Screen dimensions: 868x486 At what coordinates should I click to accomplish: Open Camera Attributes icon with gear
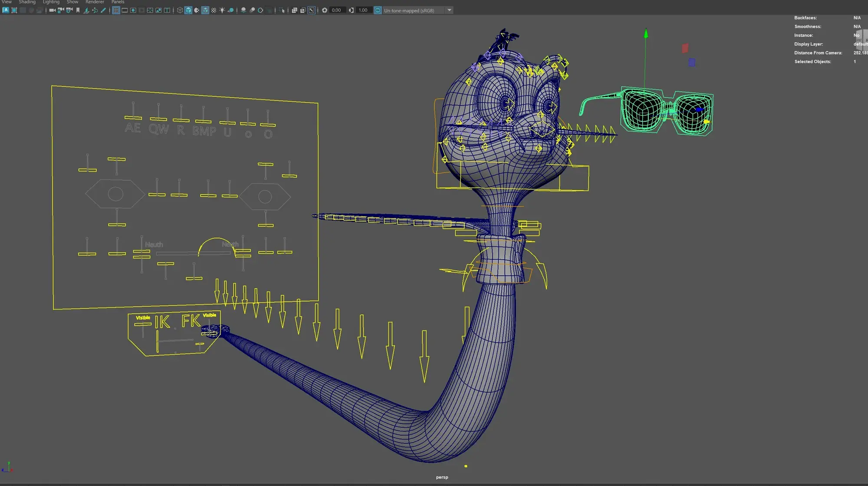pos(69,10)
